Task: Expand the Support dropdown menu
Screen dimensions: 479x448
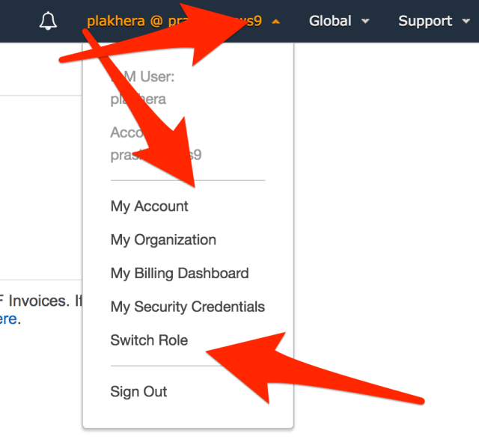Action: point(425,21)
